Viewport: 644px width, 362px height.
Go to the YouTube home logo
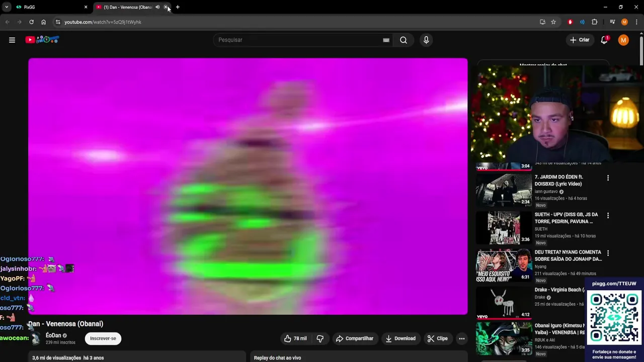(x=42, y=40)
